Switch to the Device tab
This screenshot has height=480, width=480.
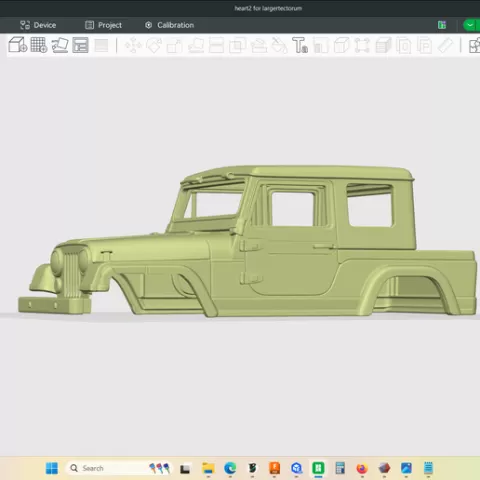click(38, 25)
